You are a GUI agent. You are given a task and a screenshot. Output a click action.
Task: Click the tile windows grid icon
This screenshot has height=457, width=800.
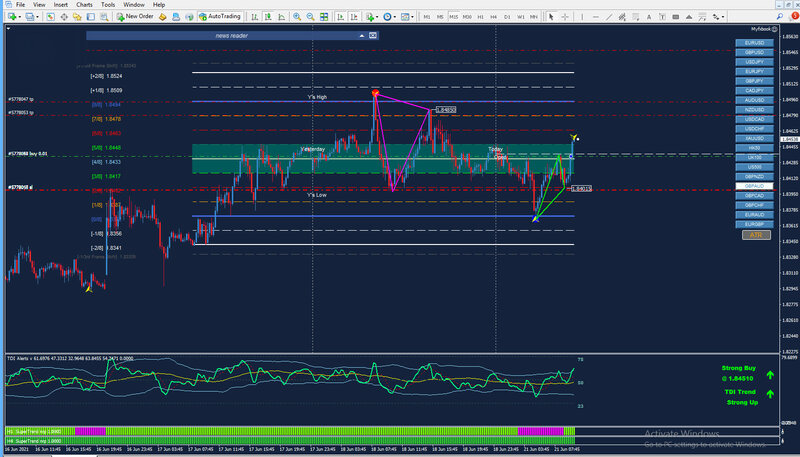(x=323, y=17)
